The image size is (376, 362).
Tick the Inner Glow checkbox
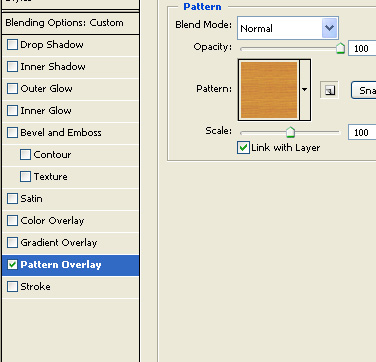pyautogui.click(x=12, y=111)
